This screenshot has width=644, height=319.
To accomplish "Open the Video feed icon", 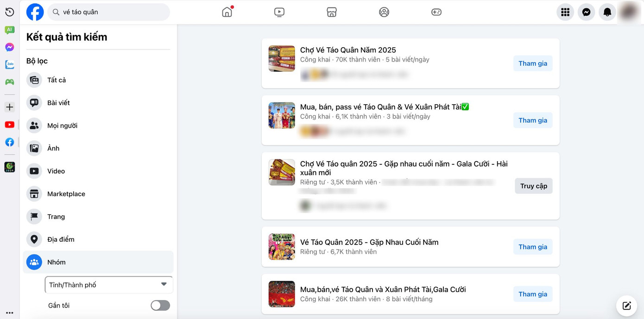I will 279,12.
